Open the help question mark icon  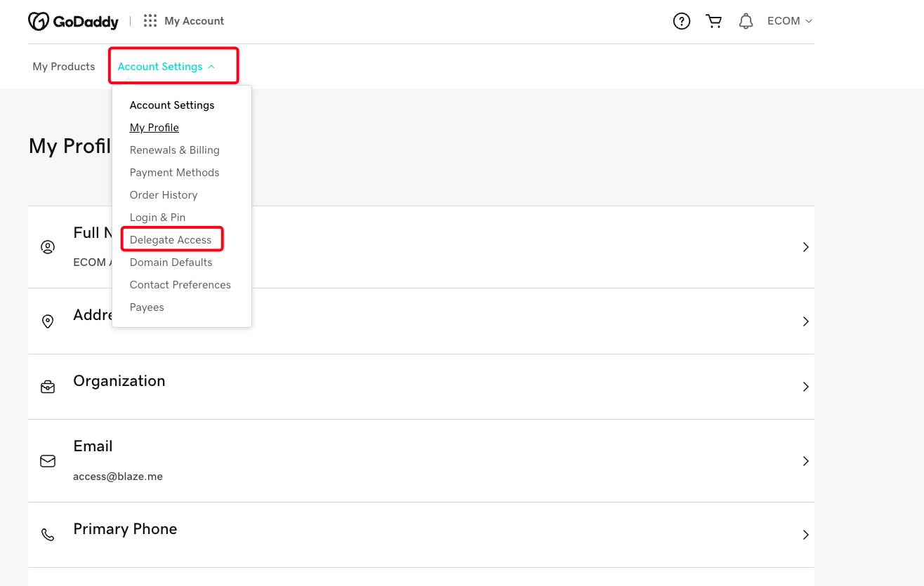tap(681, 21)
